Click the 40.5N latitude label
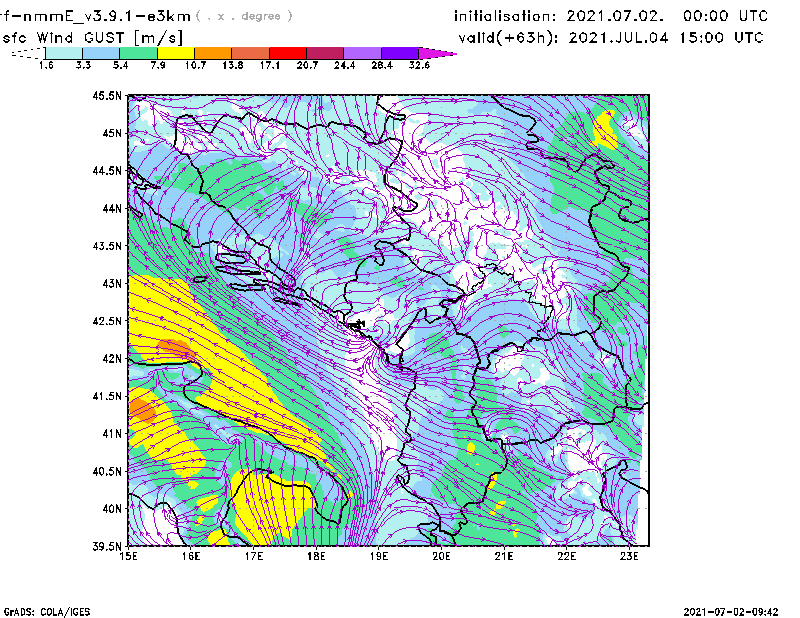The height and width of the screenshot is (618, 800). (107, 471)
